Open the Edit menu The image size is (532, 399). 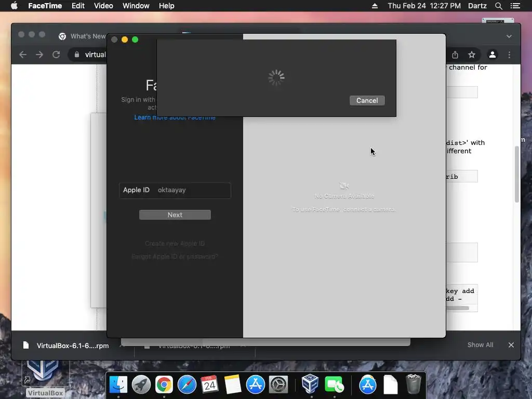pos(78,6)
